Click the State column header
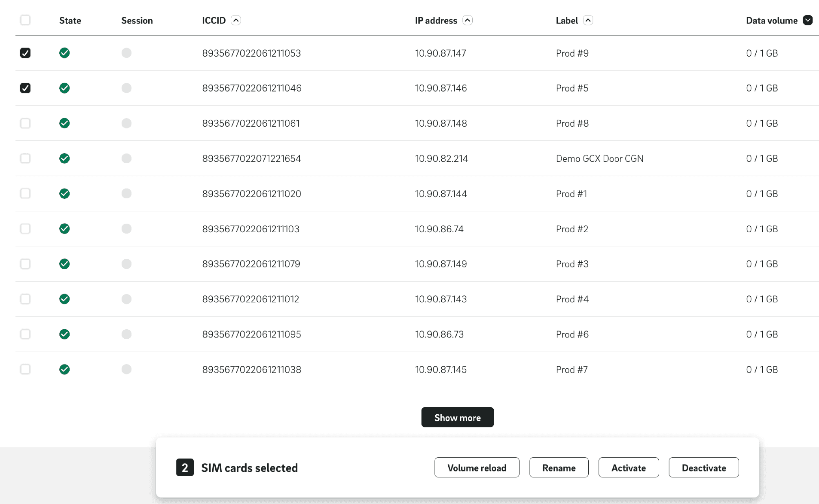The height and width of the screenshot is (504, 819). [70, 21]
